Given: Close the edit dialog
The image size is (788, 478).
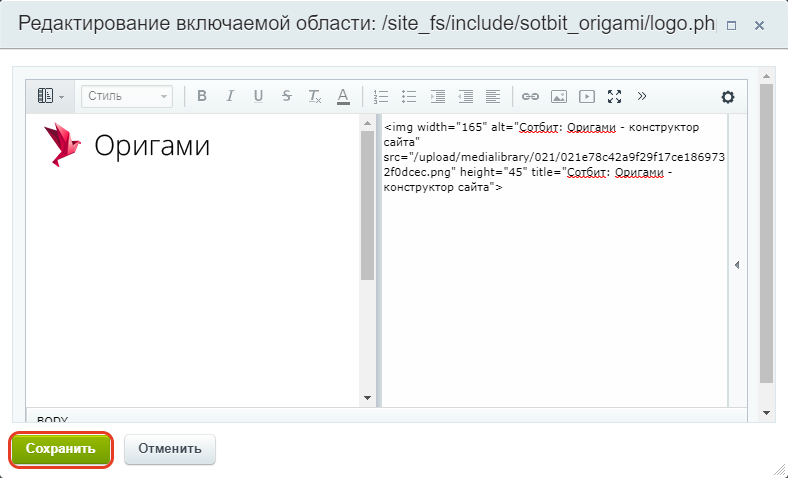Looking at the screenshot, I should pos(759,25).
